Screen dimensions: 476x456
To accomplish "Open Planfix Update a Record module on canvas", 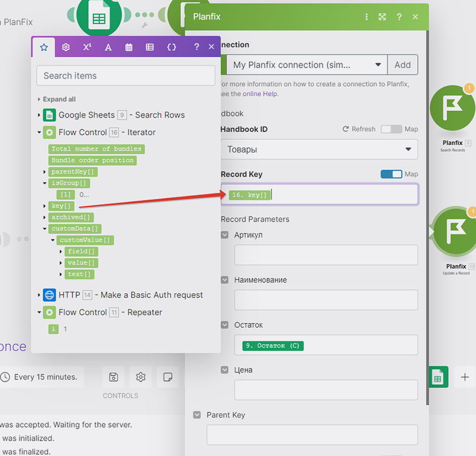I will [x=456, y=232].
